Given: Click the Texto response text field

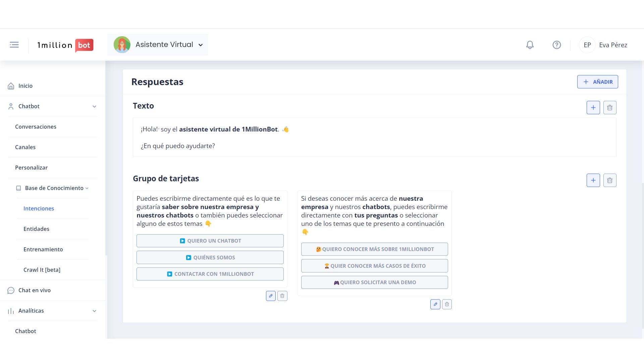Looking at the screenshot, I should pyautogui.click(x=374, y=137).
